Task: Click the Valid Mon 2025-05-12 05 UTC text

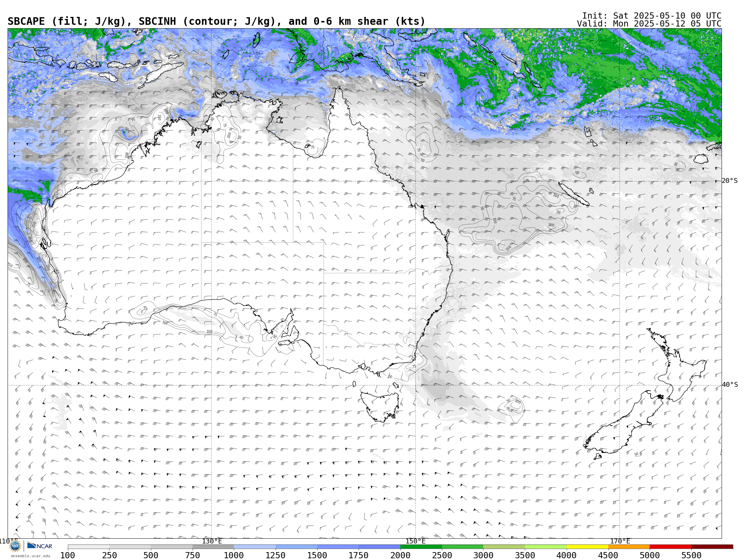Action: 649,24
